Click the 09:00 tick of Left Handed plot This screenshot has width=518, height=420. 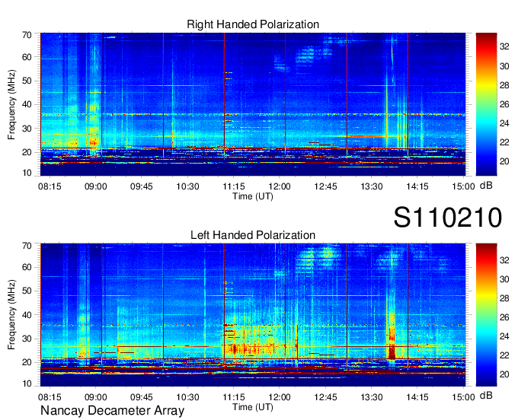point(95,397)
